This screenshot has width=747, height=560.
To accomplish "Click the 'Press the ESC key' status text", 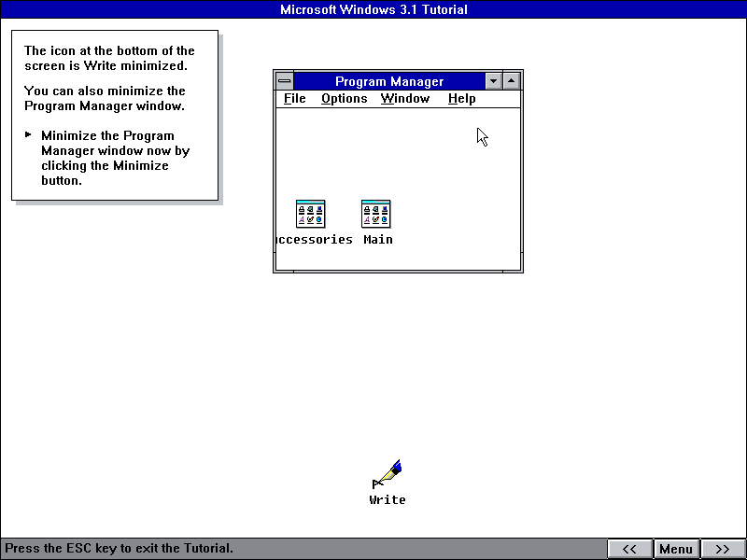I will tap(120, 548).
